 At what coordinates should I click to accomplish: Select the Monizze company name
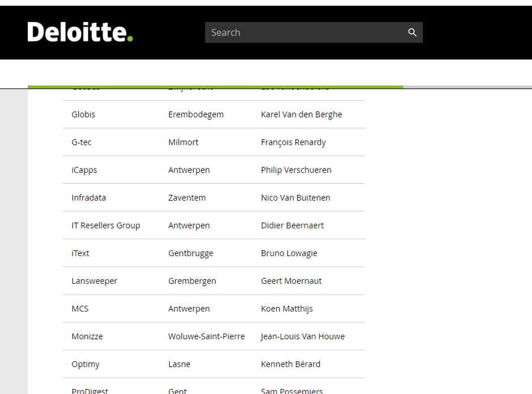click(x=87, y=336)
